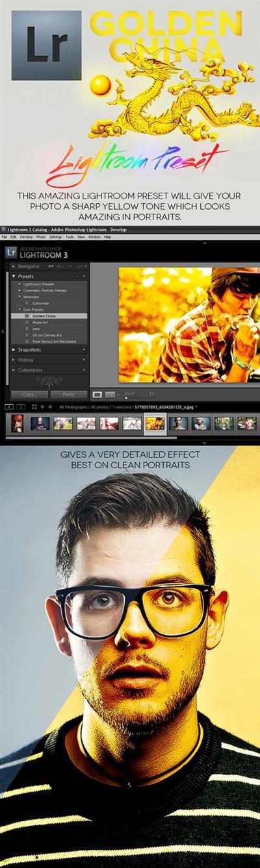260x868 pixels.
Task: Open the filmstrip filename source dropdown
Action: click(196, 407)
